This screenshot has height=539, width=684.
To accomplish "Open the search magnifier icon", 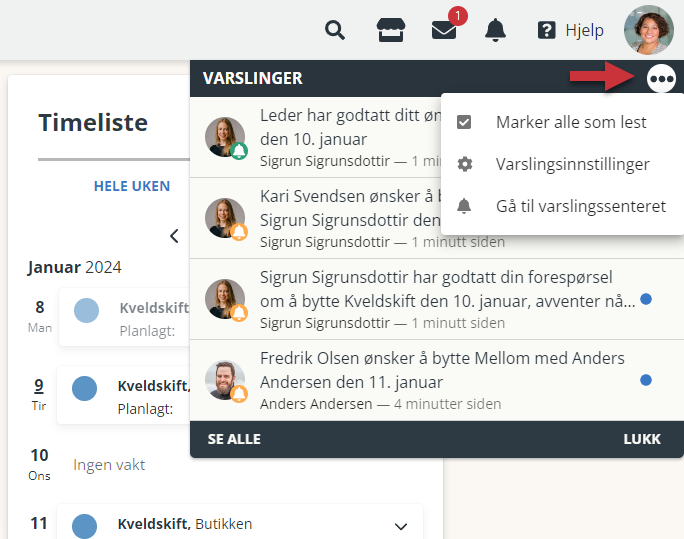I will (335, 30).
